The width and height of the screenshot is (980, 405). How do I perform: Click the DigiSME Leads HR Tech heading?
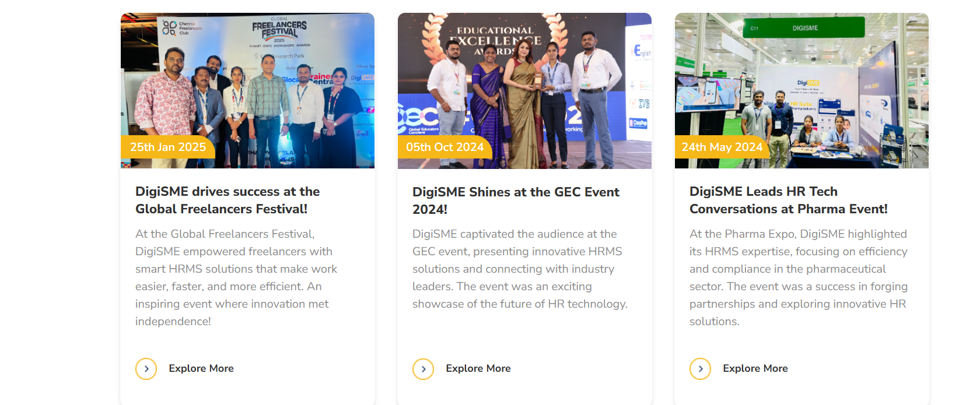(x=788, y=200)
